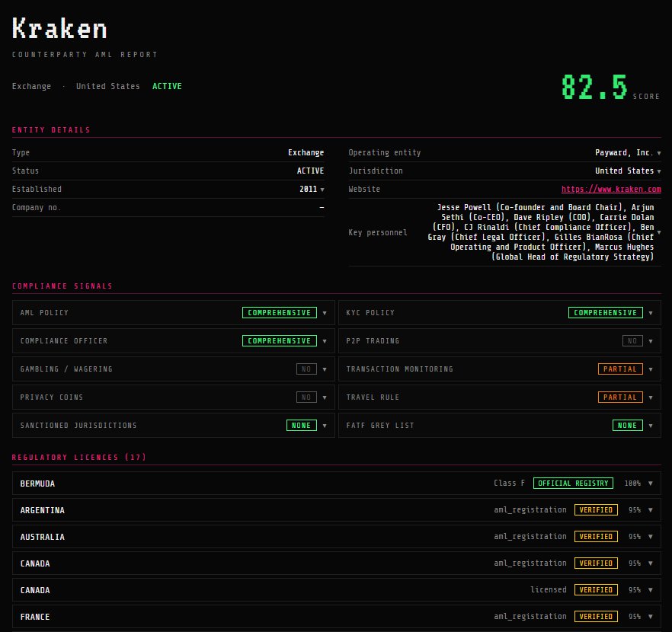672x632 pixels.
Task: Click the Gambling / Wagering NO badge
Action: [306, 369]
